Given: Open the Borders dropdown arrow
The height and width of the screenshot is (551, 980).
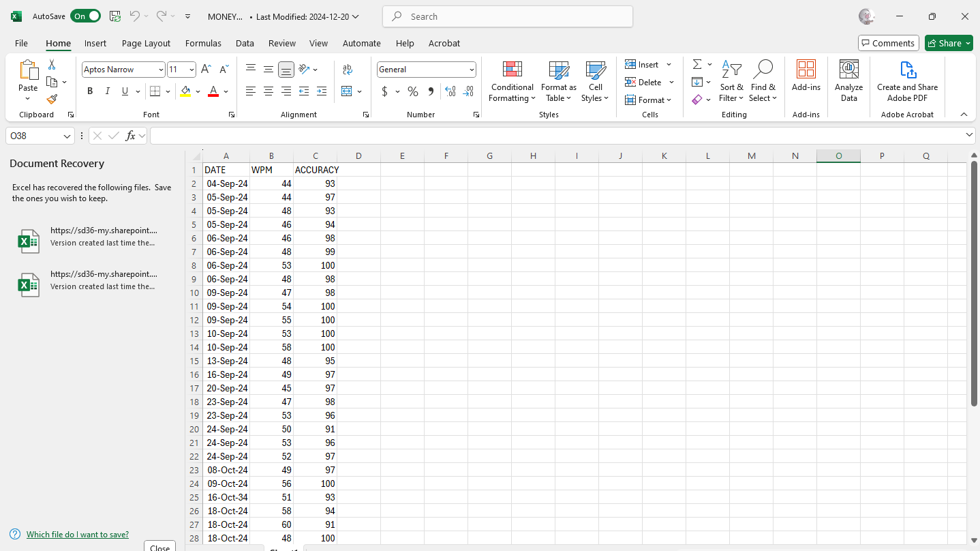Looking at the screenshot, I should pos(168,91).
